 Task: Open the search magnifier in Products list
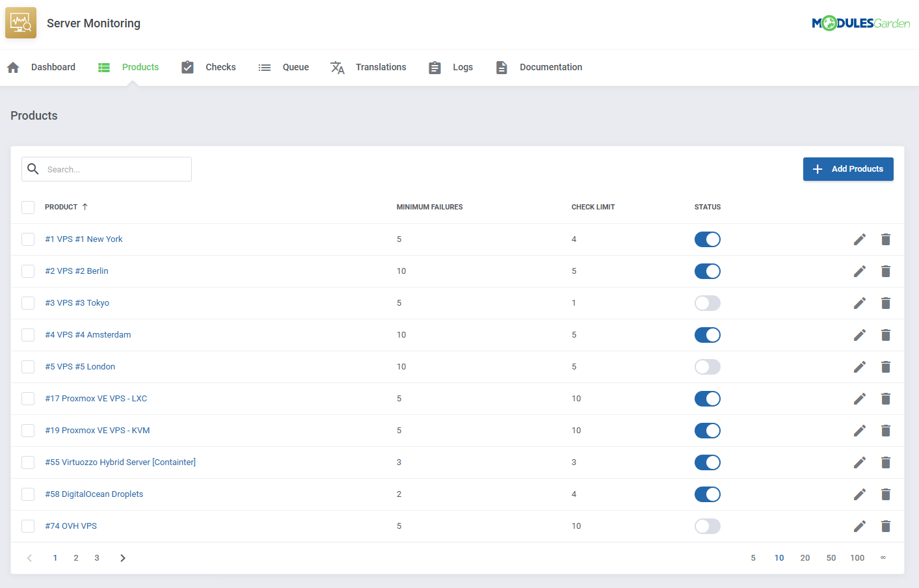33,168
